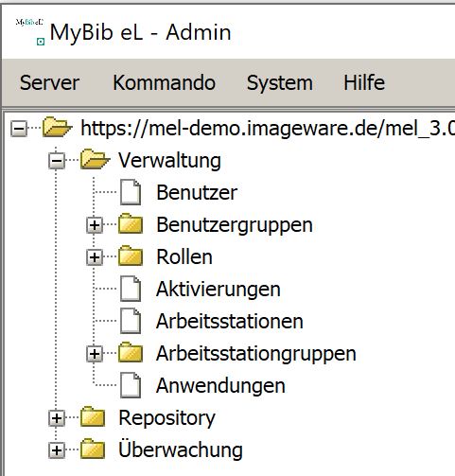This screenshot has height=476, width=455.
Task: Click the document icon next to Aktivierungen
Action: tap(131, 289)
